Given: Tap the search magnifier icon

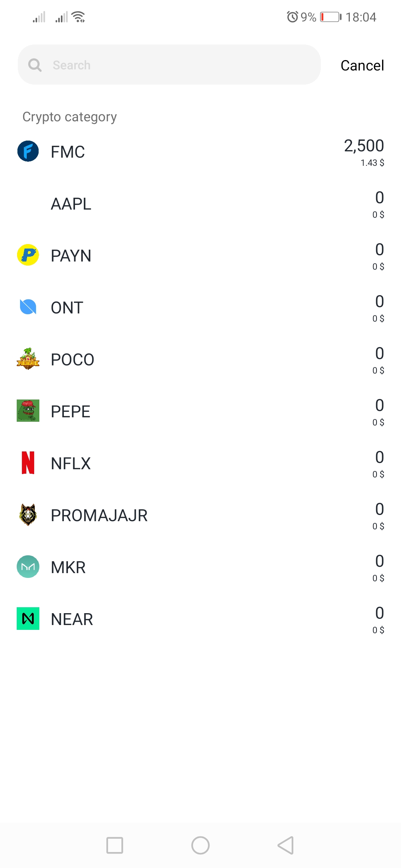Looking at the screenshot, I should (35, 65).
